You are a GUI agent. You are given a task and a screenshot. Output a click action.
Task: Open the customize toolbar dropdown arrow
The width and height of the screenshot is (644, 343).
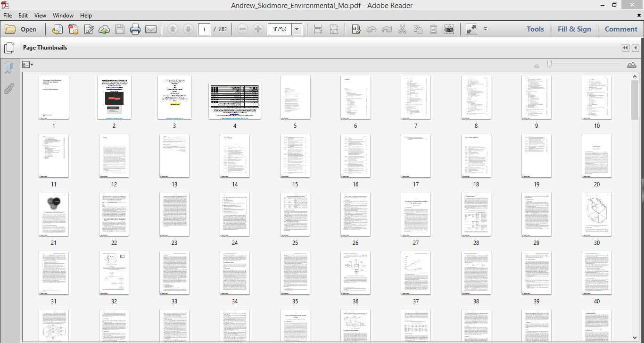point(485,29)
